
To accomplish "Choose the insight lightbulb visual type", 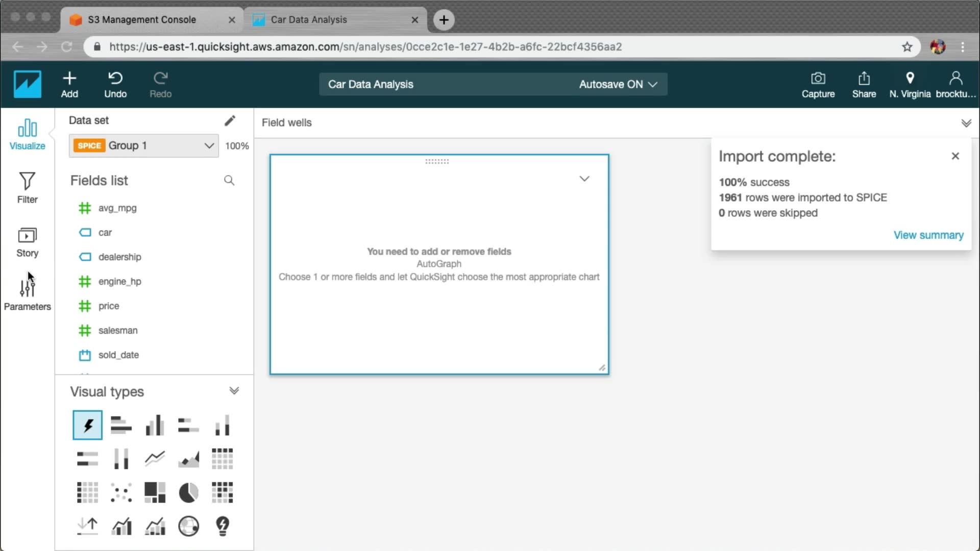I will click(223, 526).
